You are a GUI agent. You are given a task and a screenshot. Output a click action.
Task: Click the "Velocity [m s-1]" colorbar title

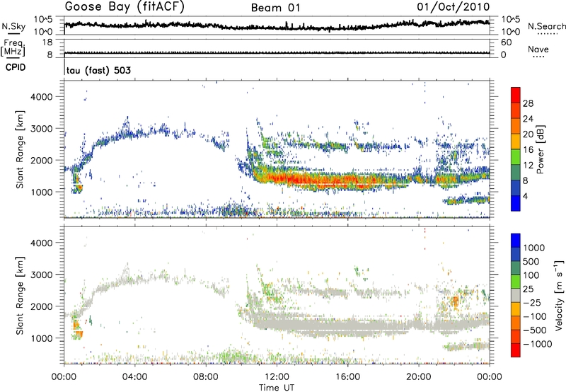pos(558,295)
